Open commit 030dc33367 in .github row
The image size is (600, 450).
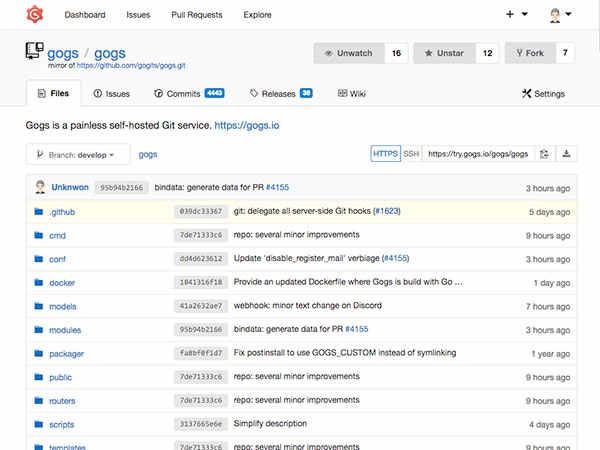pos(201,211)
